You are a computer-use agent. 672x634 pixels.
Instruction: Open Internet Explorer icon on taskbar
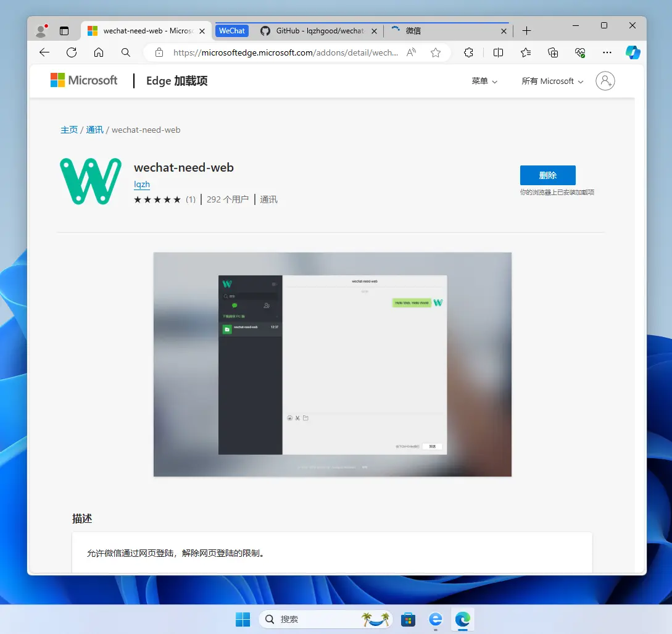click(x=436, y=619)
